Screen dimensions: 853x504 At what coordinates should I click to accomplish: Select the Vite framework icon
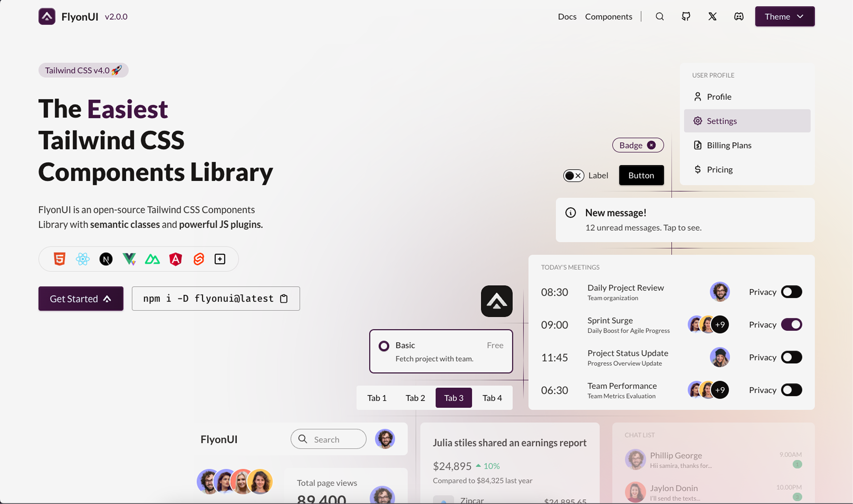click(x=129, y=259)
